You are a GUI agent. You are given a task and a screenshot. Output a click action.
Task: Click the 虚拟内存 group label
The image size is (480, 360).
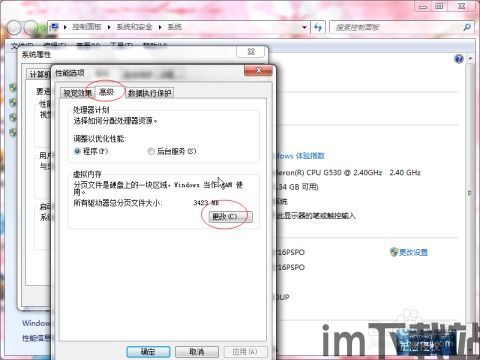pyautogui.click(x=87, y=174)
